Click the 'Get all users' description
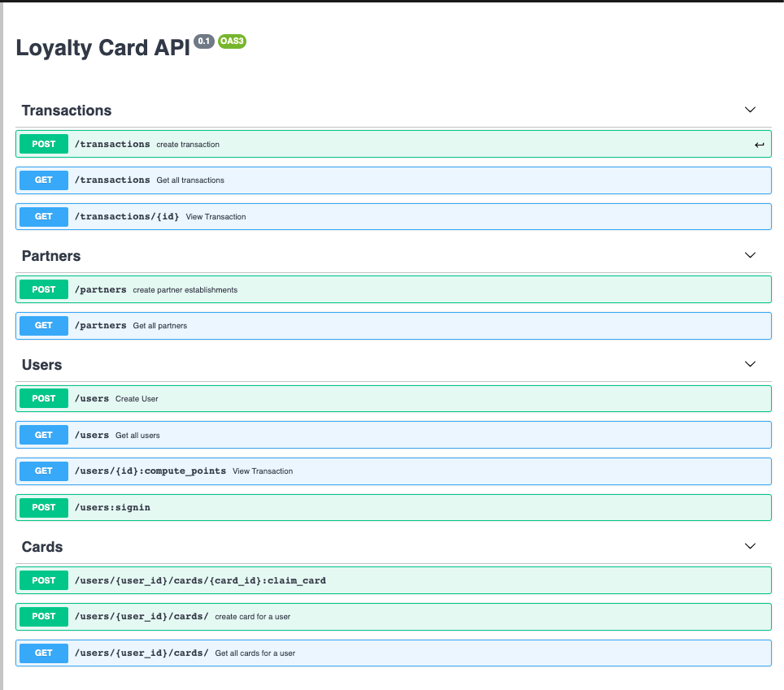 (137, 435)
